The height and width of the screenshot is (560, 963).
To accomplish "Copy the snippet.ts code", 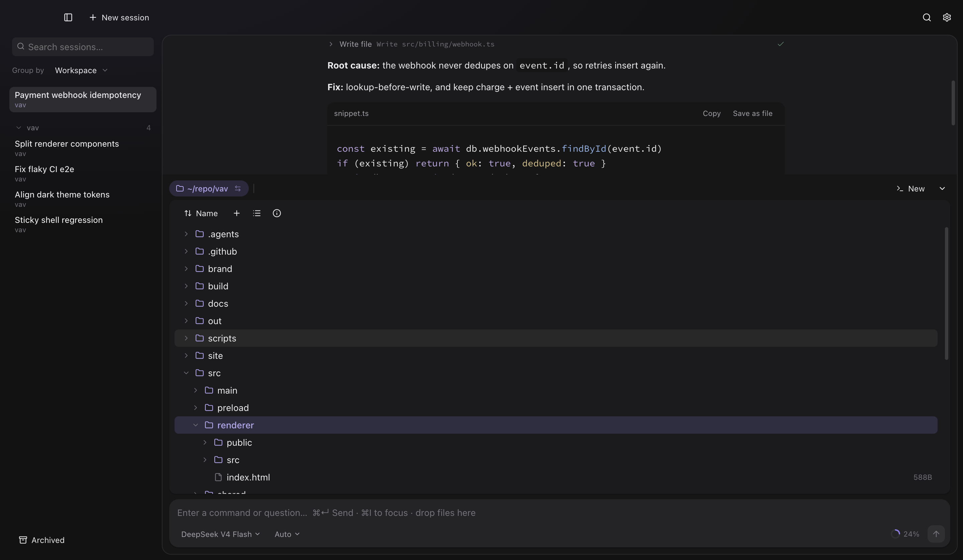I will click(711, 114).
